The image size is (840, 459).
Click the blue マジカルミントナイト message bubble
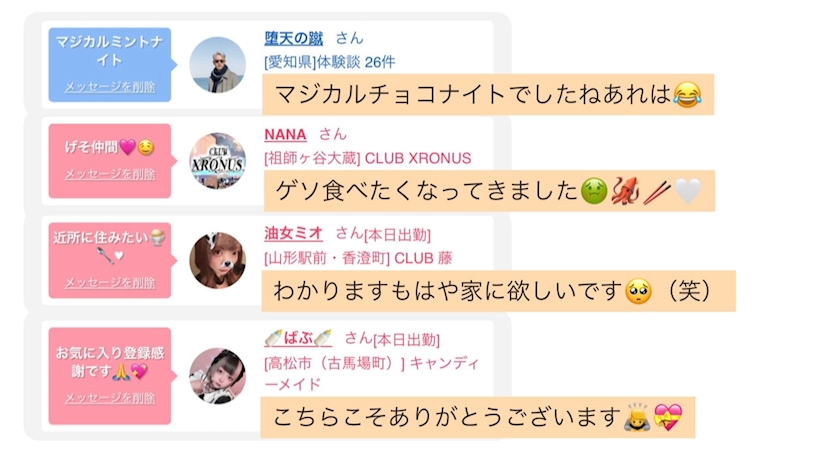(110, 65)
